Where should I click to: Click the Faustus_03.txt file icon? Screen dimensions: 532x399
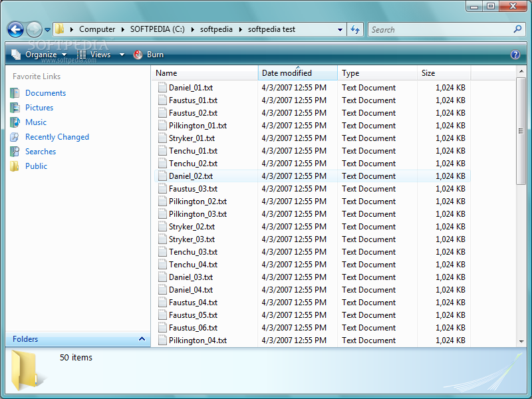point(162,189)
